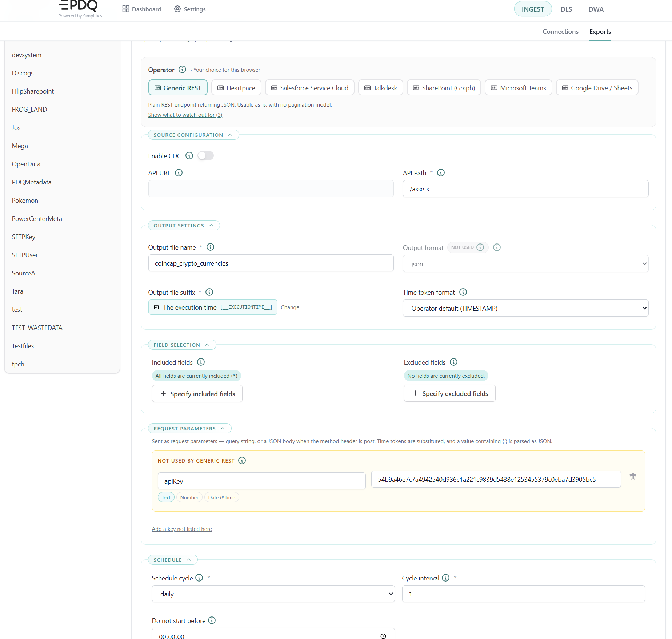Select the Text type chip

166,497
